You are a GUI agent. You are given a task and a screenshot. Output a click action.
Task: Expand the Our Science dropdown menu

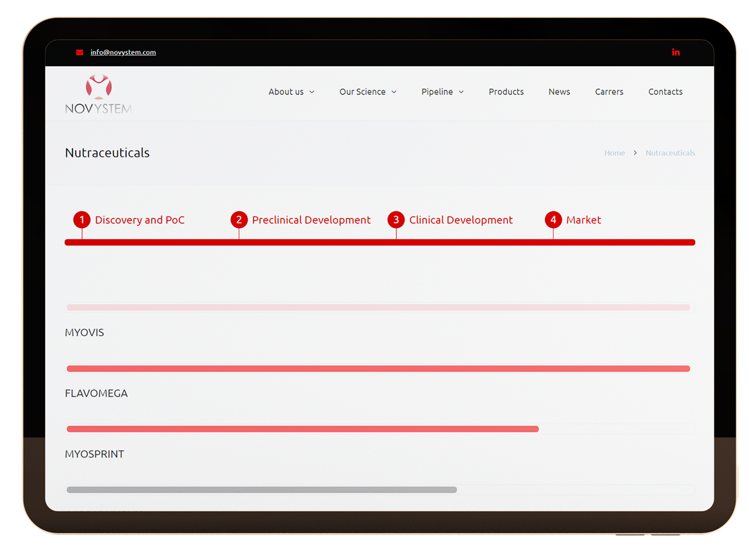368,92
